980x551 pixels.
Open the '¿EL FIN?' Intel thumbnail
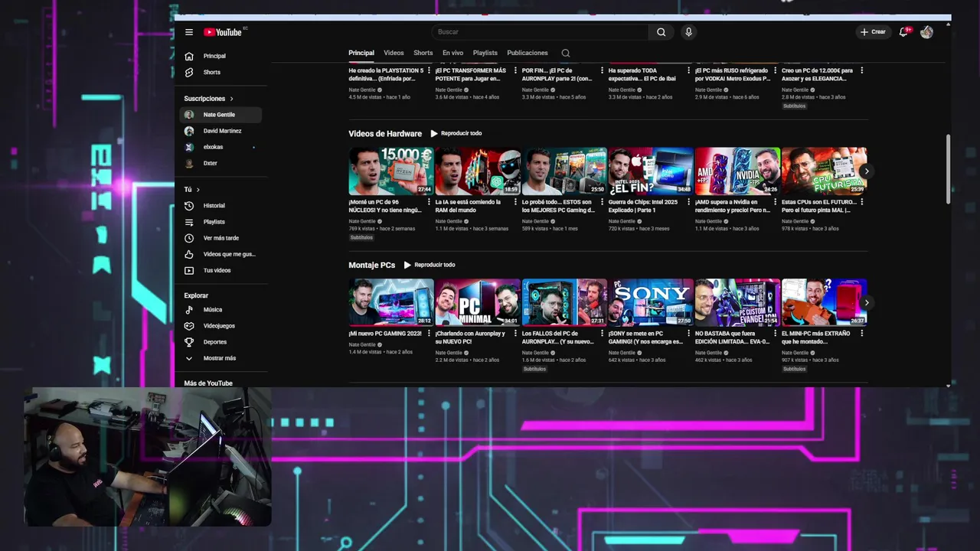coord(652,171)
